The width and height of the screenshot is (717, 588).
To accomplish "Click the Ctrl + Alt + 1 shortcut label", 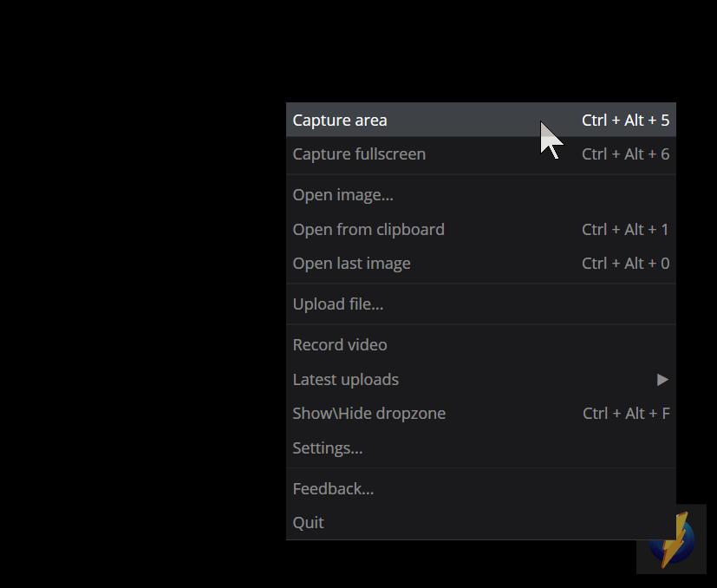I will (625, 230).
